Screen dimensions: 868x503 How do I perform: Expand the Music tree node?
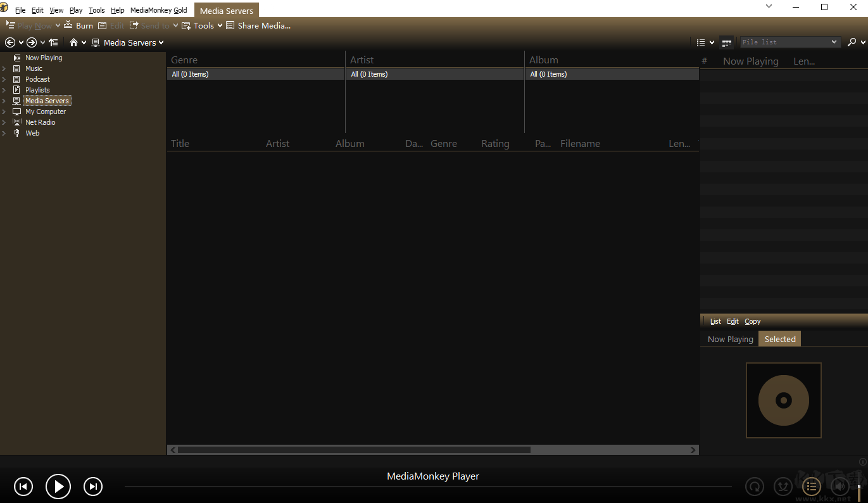(4, 68)
